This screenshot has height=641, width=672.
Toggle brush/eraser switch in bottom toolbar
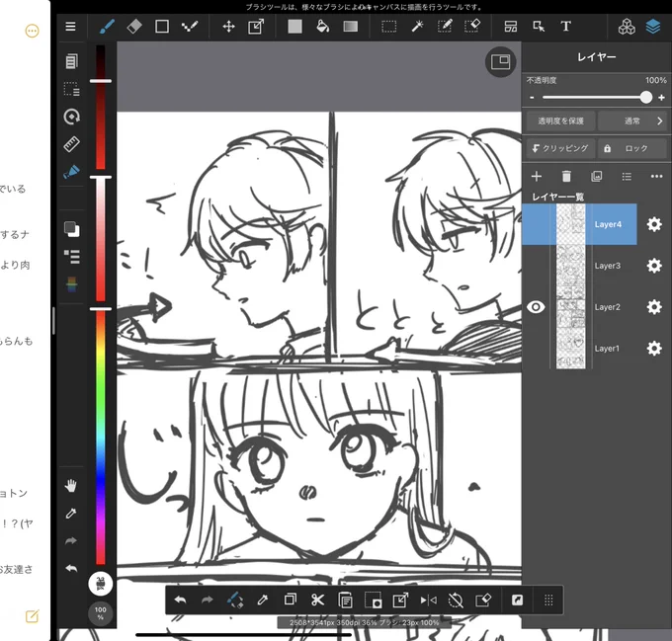[x=235, y=601]
